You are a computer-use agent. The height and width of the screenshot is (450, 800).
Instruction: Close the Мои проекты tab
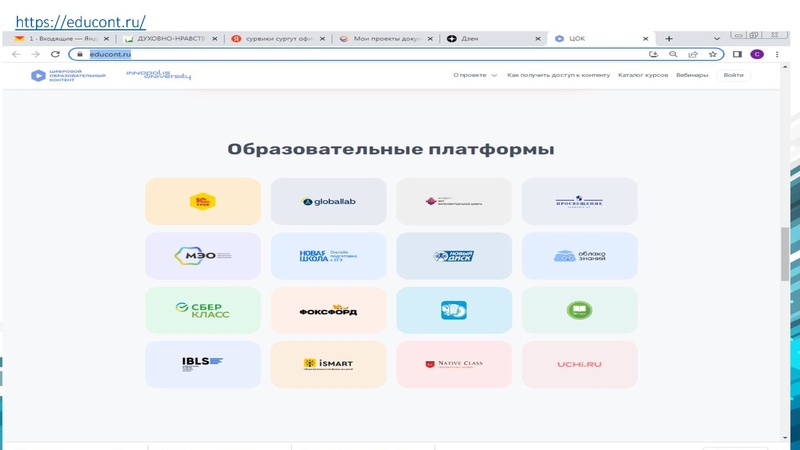(430, 39)
